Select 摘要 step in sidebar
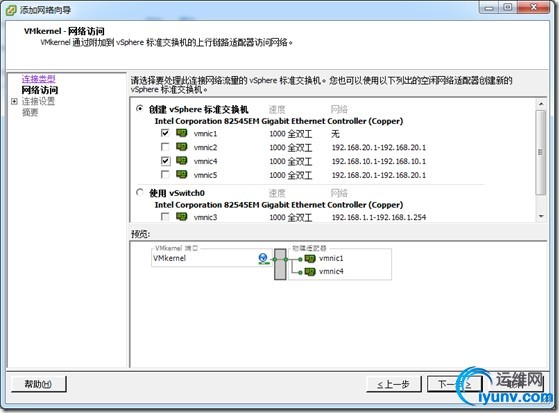Viewport: 559px width, 413px height. pos(30,112)
